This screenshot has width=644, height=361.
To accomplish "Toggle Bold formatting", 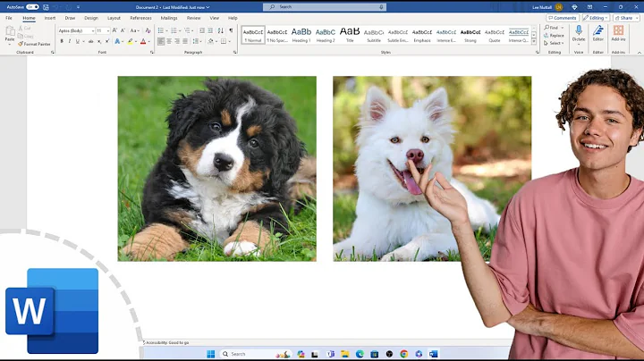I will (x=62, y=41).
